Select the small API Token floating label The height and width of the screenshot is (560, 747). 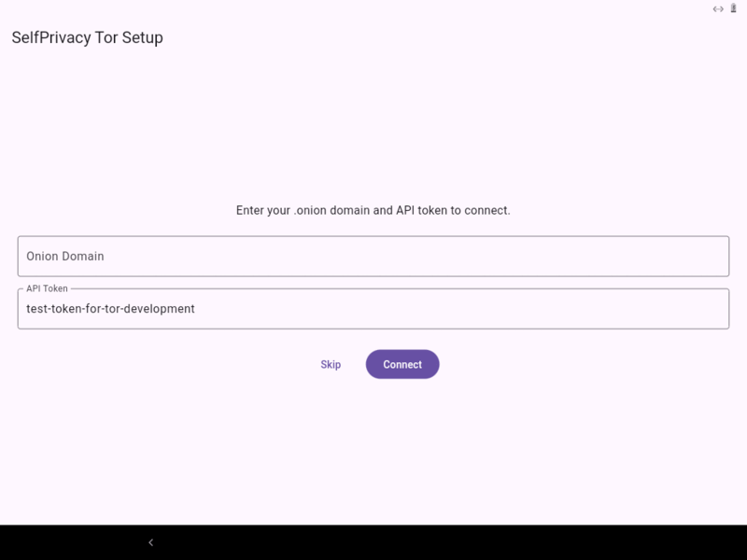point(47,288)
